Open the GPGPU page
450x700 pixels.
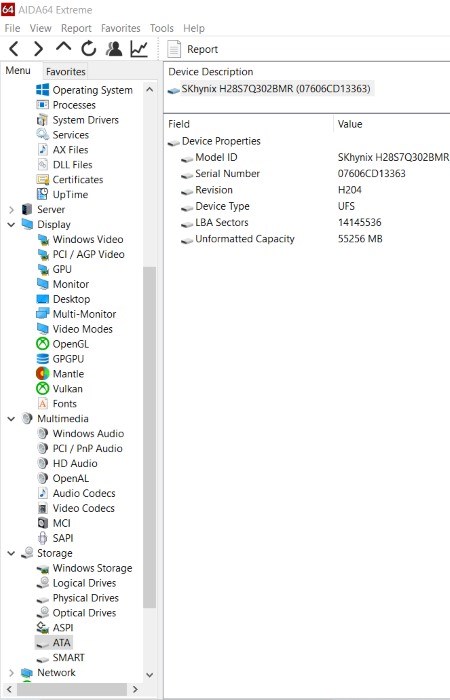click(x=60, y=359)
